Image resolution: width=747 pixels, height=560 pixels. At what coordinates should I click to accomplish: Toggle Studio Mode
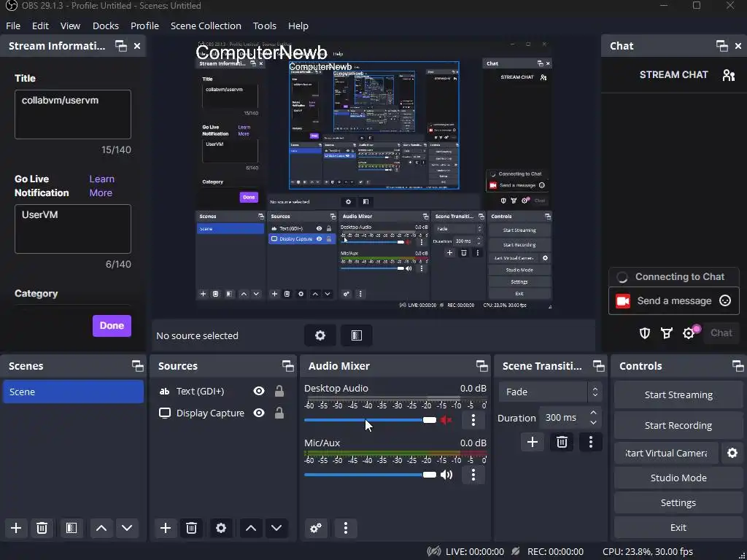point(678,478)
